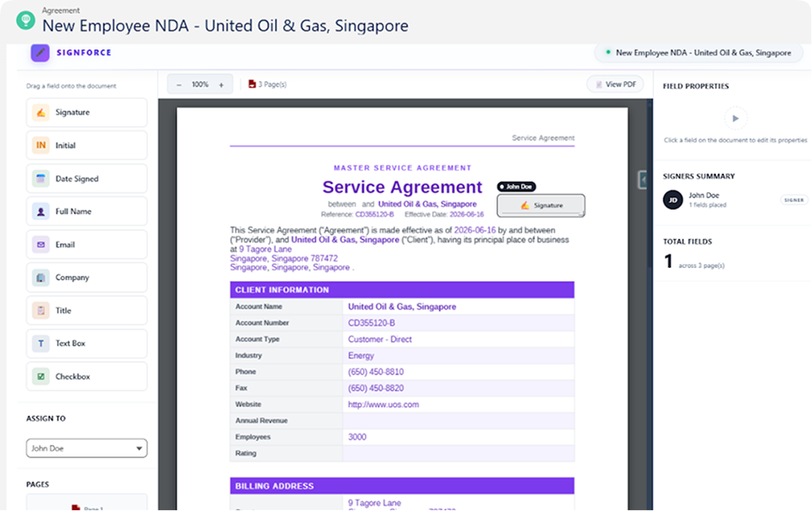Screen dimensions: 812x511
Task: Click the 'Annual Revenue' row label
Action: click(261, 420)
